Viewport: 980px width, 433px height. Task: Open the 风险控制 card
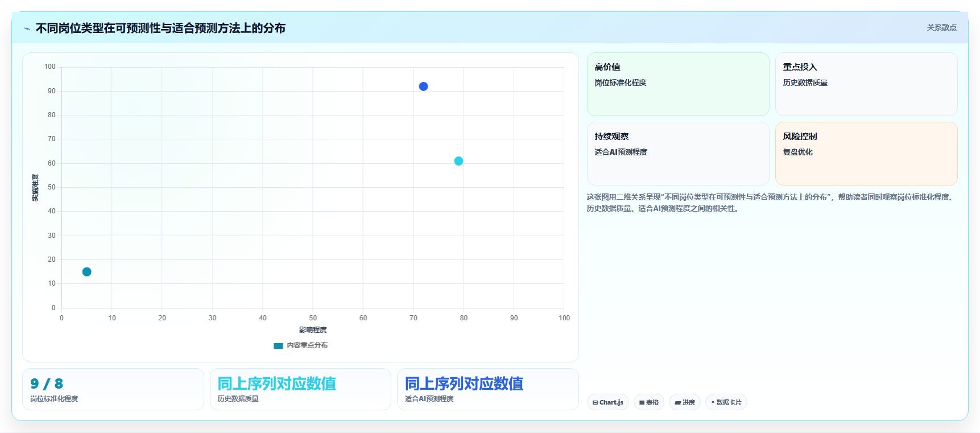(x=866, y=154)
